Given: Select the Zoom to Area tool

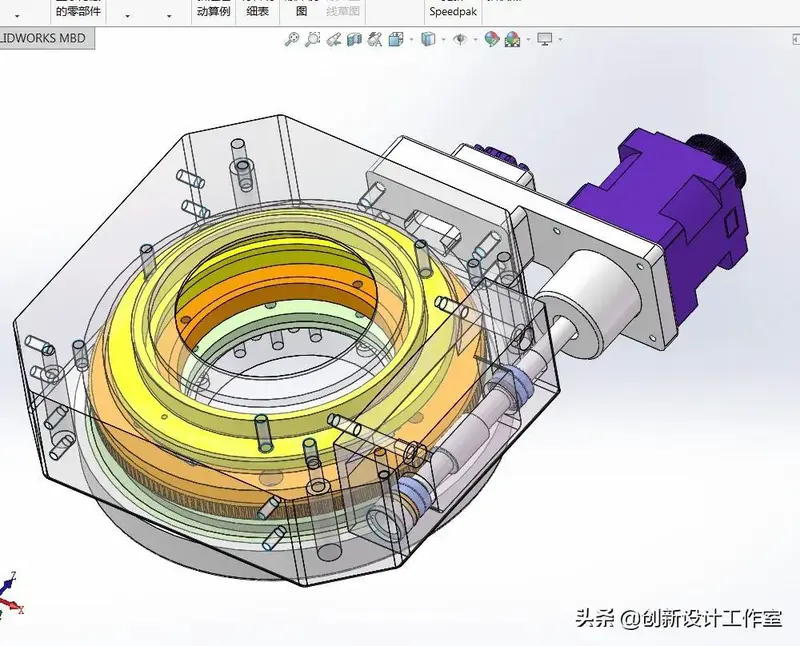Looking at the screenshot, I should tap(312, 39).
